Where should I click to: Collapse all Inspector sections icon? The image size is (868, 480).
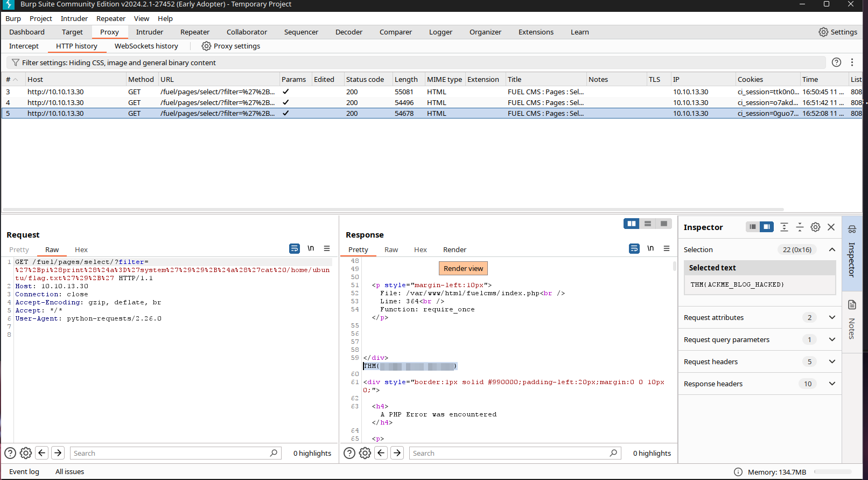pyautogui.click(x=800, y=227)
